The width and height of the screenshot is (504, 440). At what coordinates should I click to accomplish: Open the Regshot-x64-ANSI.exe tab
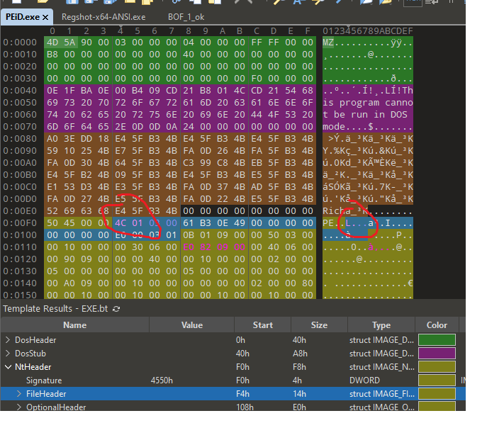(x=103, y=17)
